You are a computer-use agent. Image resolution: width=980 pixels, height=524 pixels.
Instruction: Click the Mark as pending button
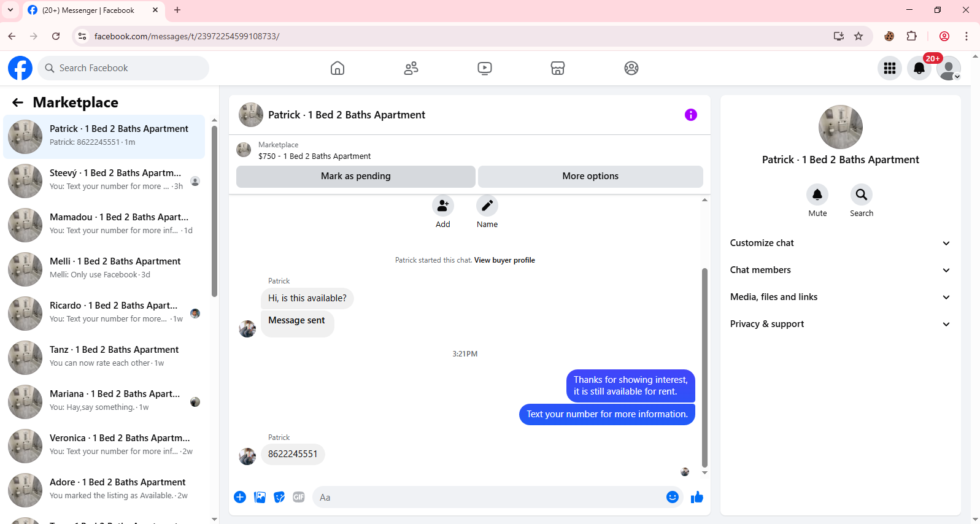(356, 176)
